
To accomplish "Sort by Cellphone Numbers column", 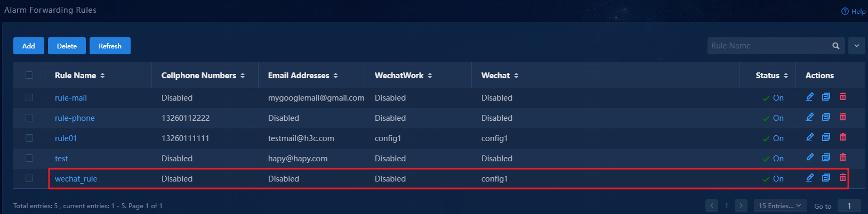I will 243,76.
